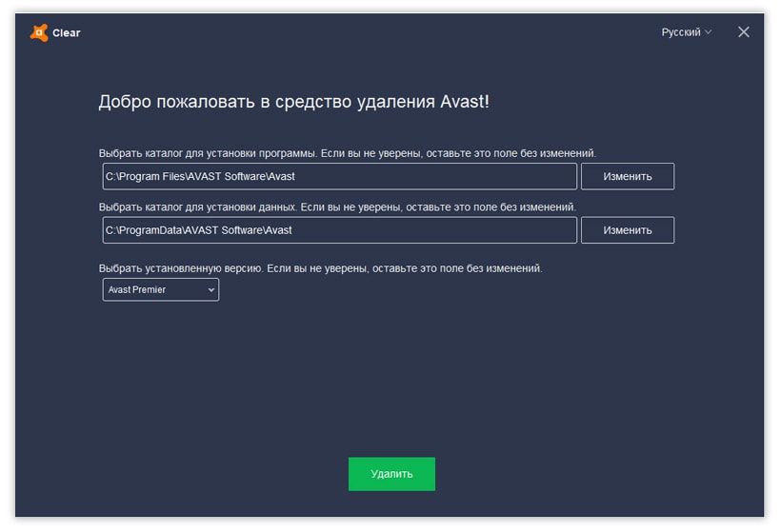Image resolution: width=781 pixels, height=532 pixels.
Task: Click the label Выбрать каталог для установки данных
Action: coord(198,207)
